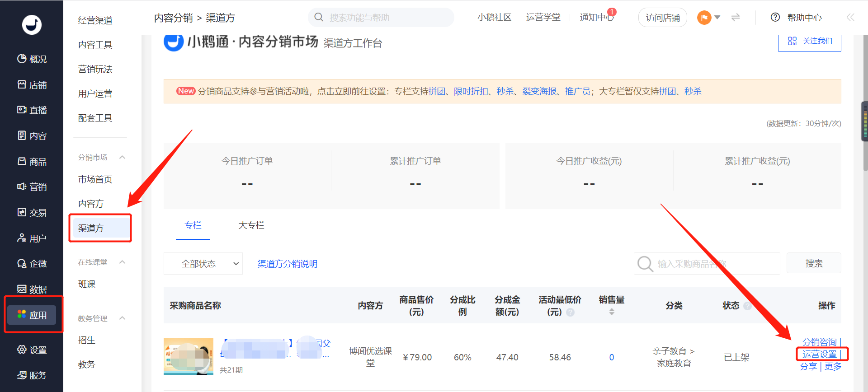Click 推广员 link in banner
The width and height of the screenshot is (868, 392).
(577, 91)
